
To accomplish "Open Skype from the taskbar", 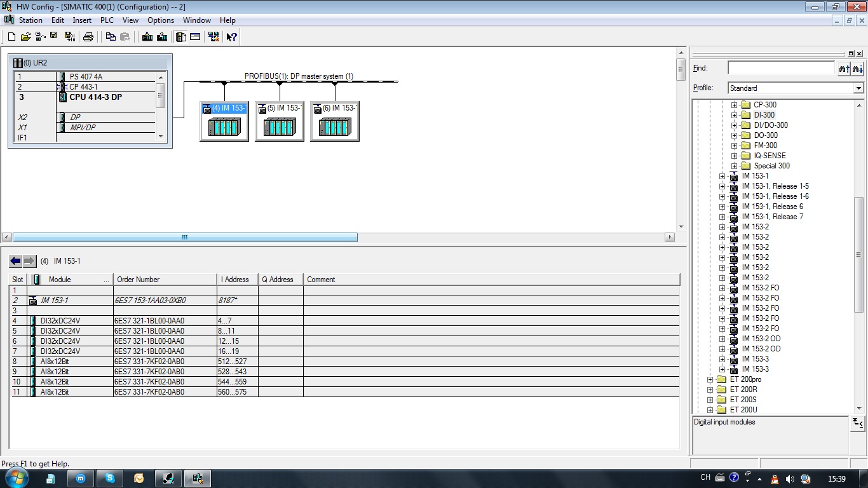I will pos(110,478).
